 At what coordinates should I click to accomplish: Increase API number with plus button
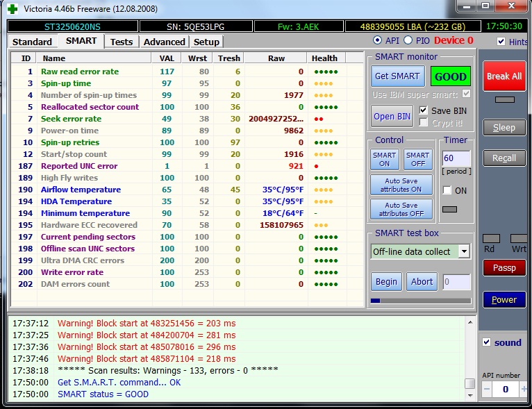(523, 390)
